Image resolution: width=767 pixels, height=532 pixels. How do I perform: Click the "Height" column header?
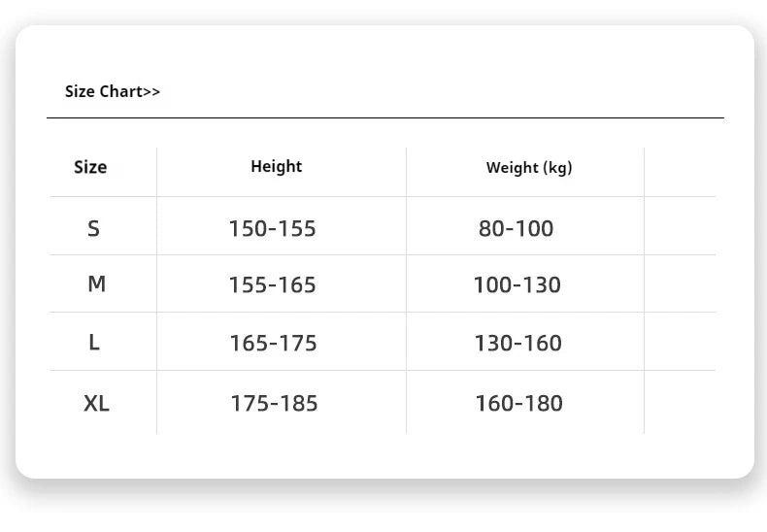(277, 167)
